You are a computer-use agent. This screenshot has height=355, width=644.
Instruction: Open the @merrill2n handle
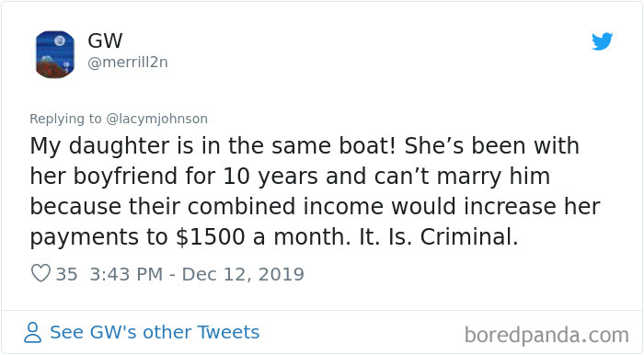128,63
